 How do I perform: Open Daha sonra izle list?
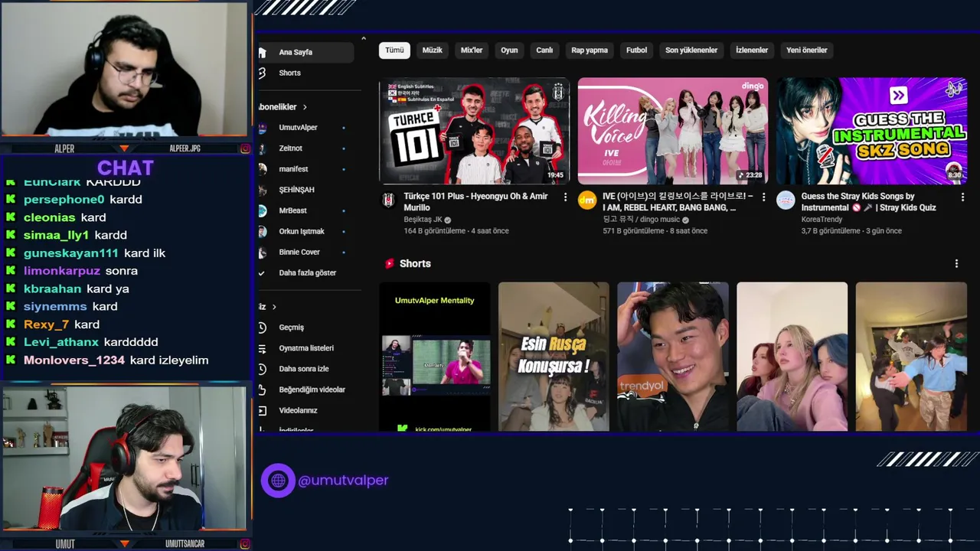305,368
